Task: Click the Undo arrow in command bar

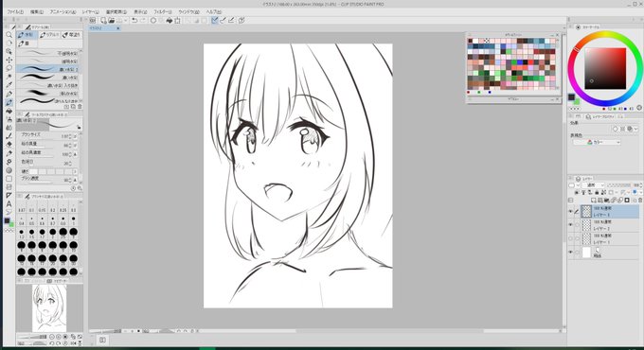Action: [x=134, y=21]
